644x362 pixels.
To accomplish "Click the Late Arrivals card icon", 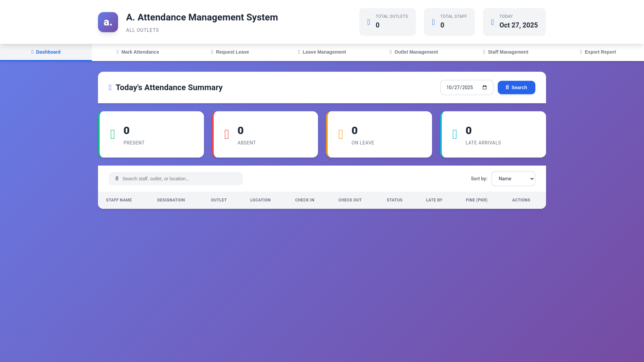I will coord(455,134).
